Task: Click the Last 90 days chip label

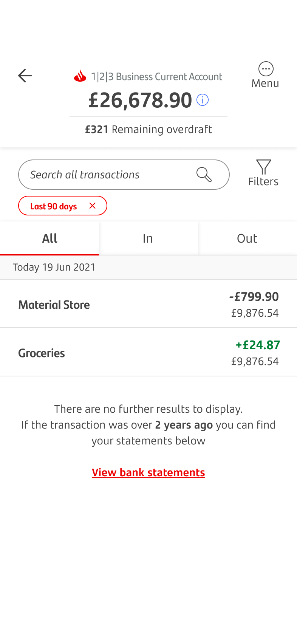Action: [54, 206]
